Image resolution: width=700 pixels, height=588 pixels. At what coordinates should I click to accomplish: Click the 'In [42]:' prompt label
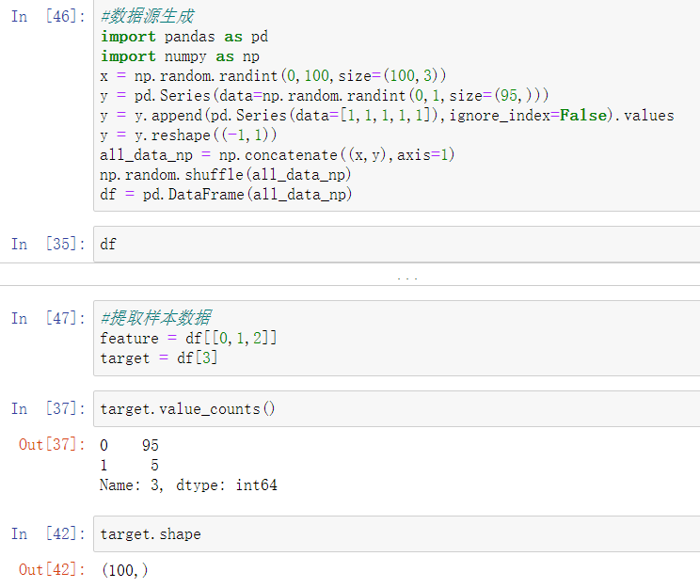48,533
